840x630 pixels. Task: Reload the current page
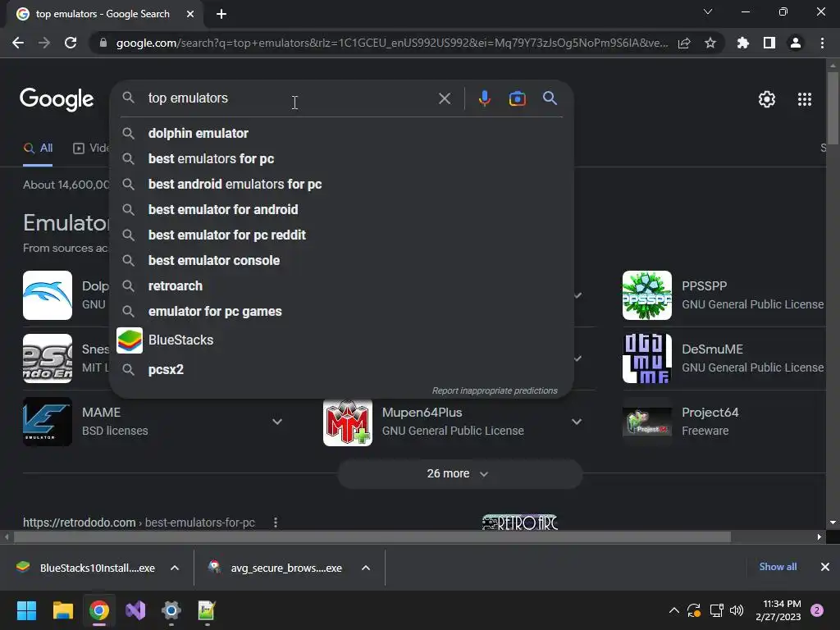[71, 43]
